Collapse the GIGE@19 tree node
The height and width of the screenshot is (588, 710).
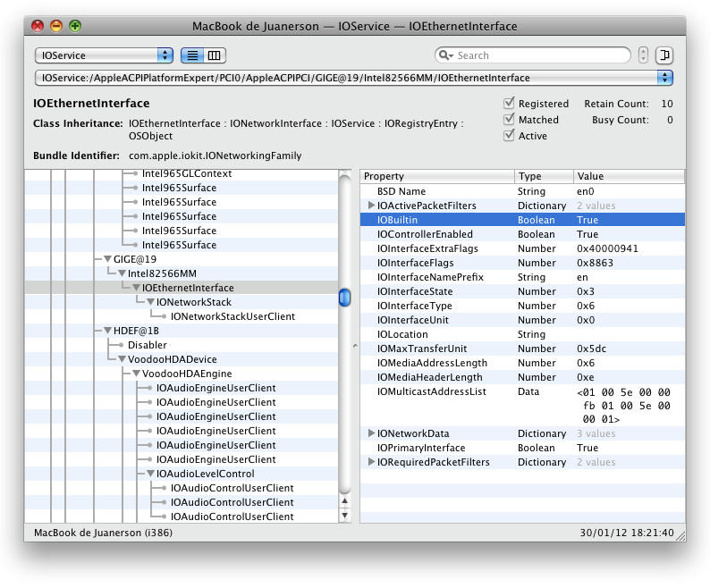coord(107,259)
